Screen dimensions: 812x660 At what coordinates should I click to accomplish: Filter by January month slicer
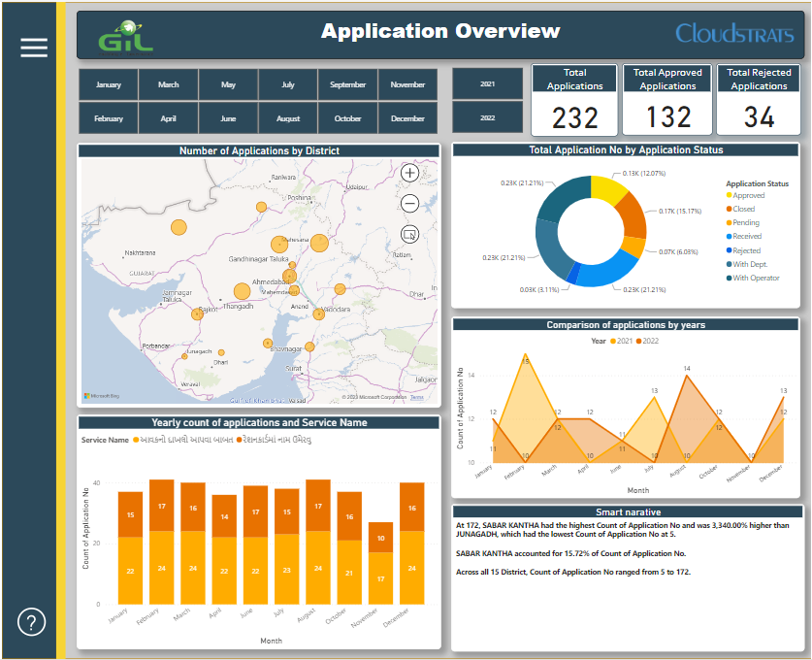coord(109,85)
